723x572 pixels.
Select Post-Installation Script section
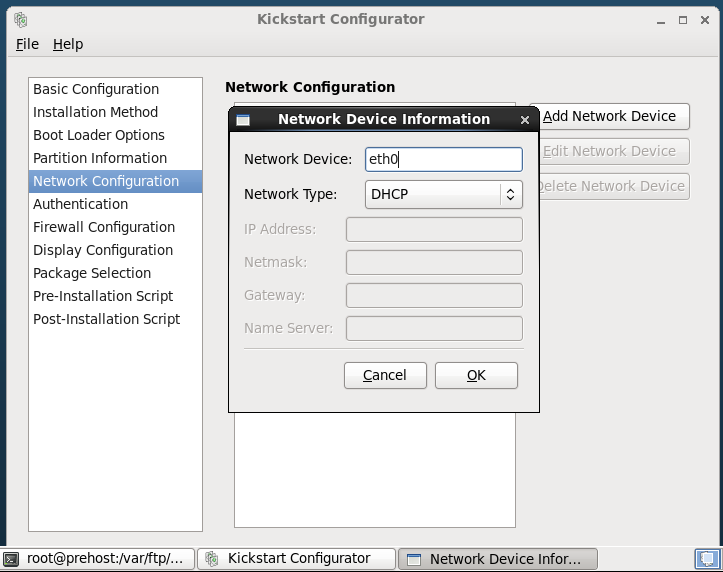click(115, 319)
